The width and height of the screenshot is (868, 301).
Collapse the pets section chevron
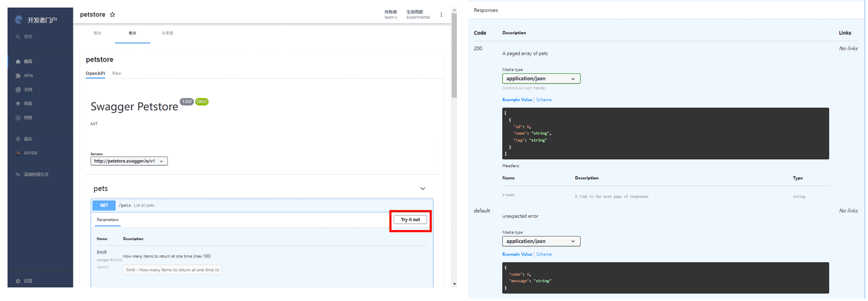coord(423,188)
